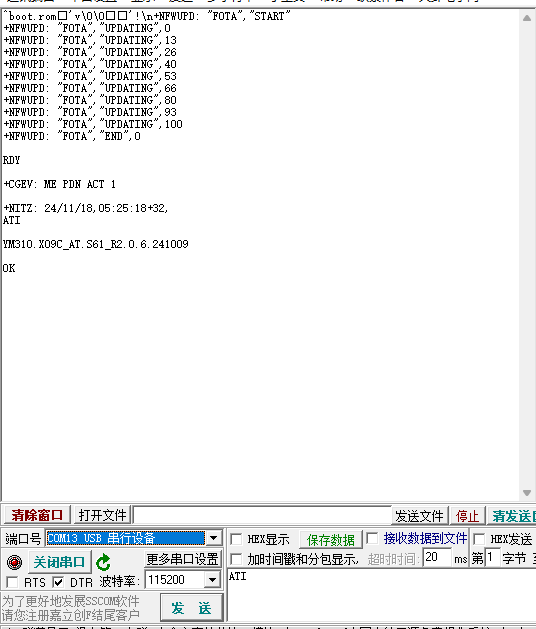
Task: Click the 超时时间 value field showing 20
Action: pos(437,557)
